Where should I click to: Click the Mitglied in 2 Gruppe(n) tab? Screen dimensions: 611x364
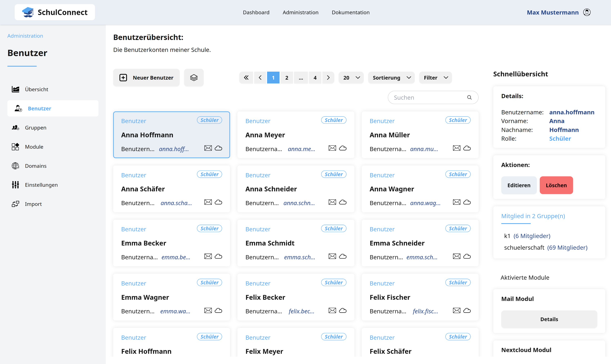[x=533, y=216]
